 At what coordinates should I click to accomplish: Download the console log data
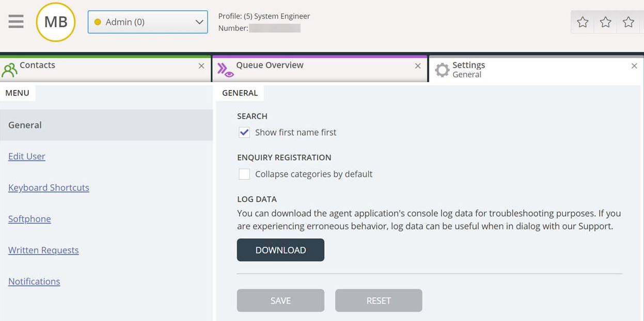(x=280, y=250)
